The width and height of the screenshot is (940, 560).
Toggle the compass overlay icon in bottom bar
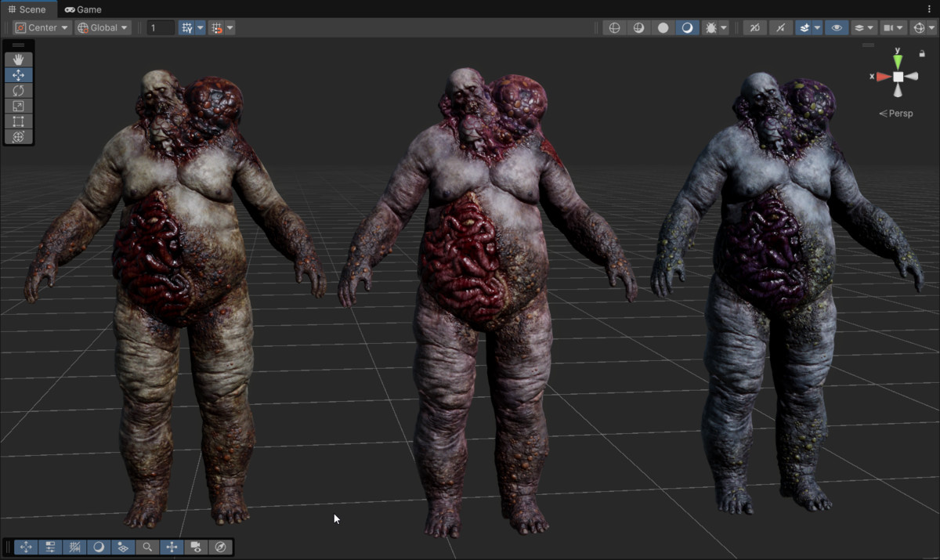(220, 547)
